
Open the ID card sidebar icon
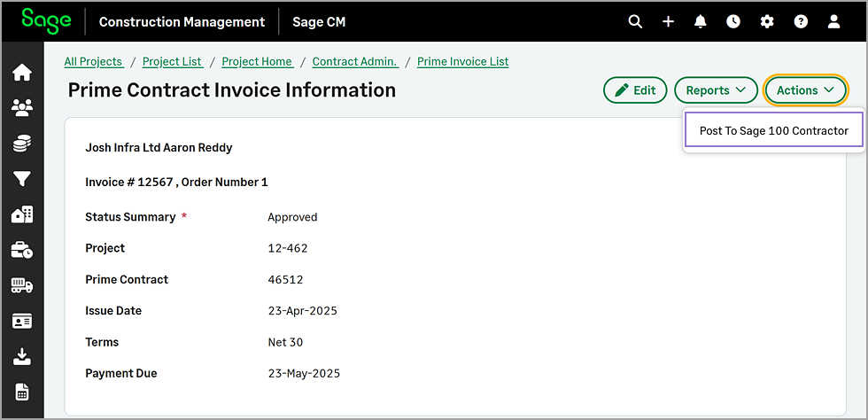pyautogui.click(x=22, y=321)
